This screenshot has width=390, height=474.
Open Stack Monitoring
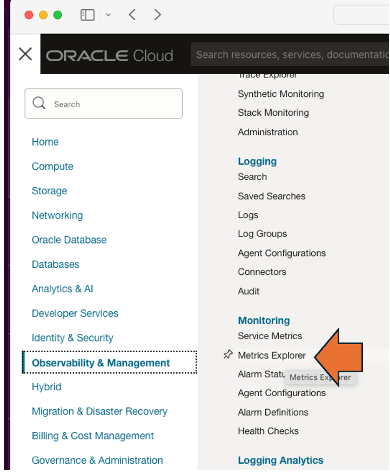[273, 113]
